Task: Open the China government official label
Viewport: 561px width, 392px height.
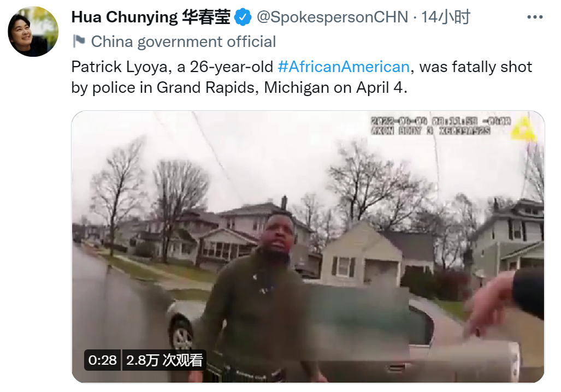Action: click(x=183, y=41)
